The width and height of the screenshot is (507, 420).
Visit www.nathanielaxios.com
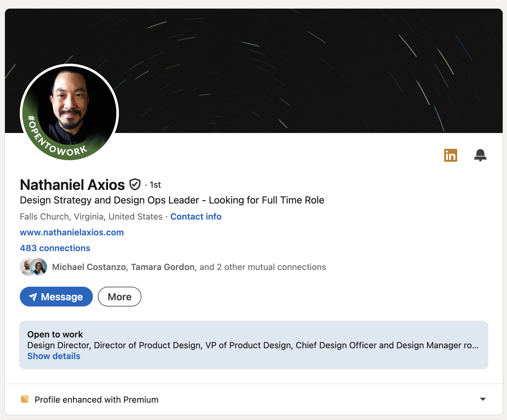pyautogui.click(x=72, y=232)
